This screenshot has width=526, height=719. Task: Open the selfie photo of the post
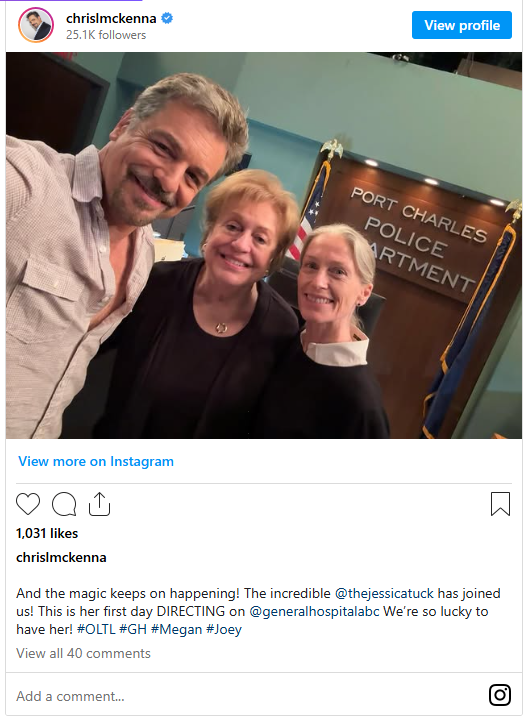point(264,245)
